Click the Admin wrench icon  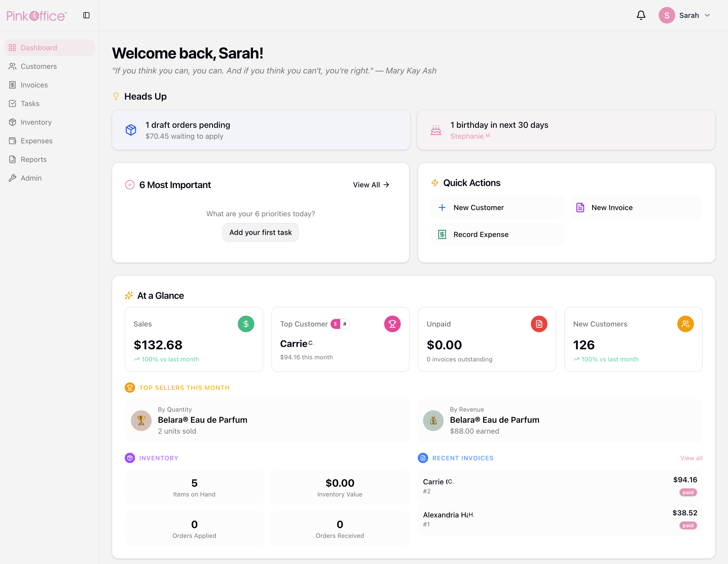12,178
